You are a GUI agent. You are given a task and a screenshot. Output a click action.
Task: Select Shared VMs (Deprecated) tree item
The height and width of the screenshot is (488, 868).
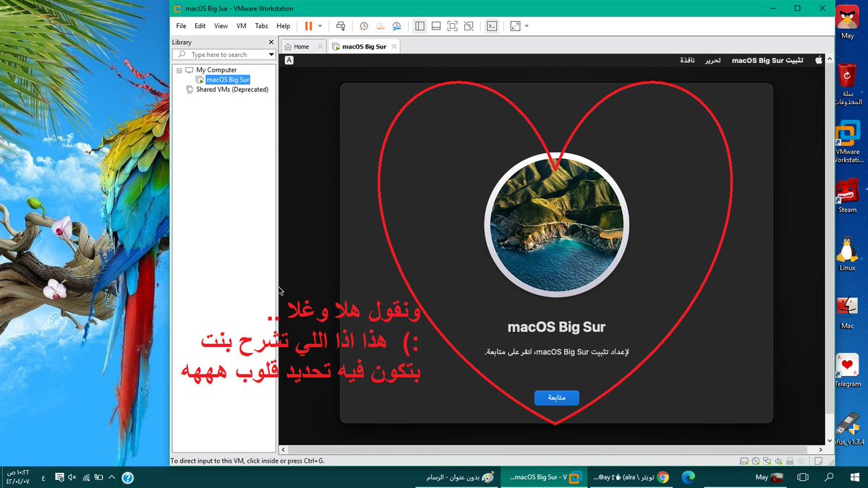(x=232, y=90)
